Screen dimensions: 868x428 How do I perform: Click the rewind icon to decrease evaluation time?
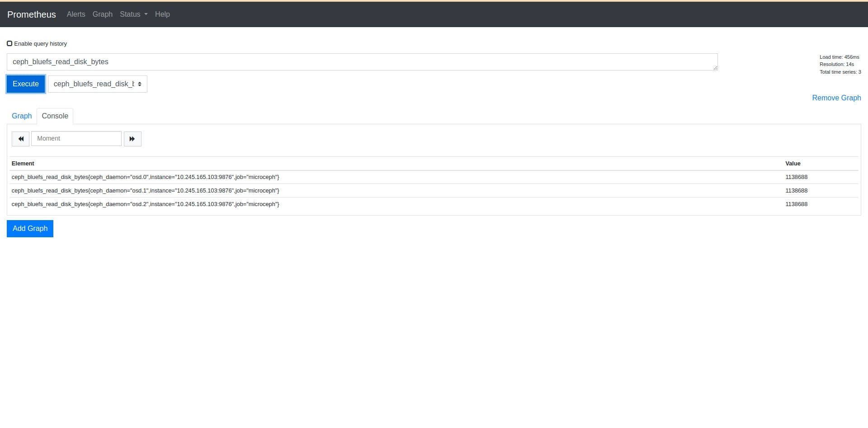tap(20, 139)
